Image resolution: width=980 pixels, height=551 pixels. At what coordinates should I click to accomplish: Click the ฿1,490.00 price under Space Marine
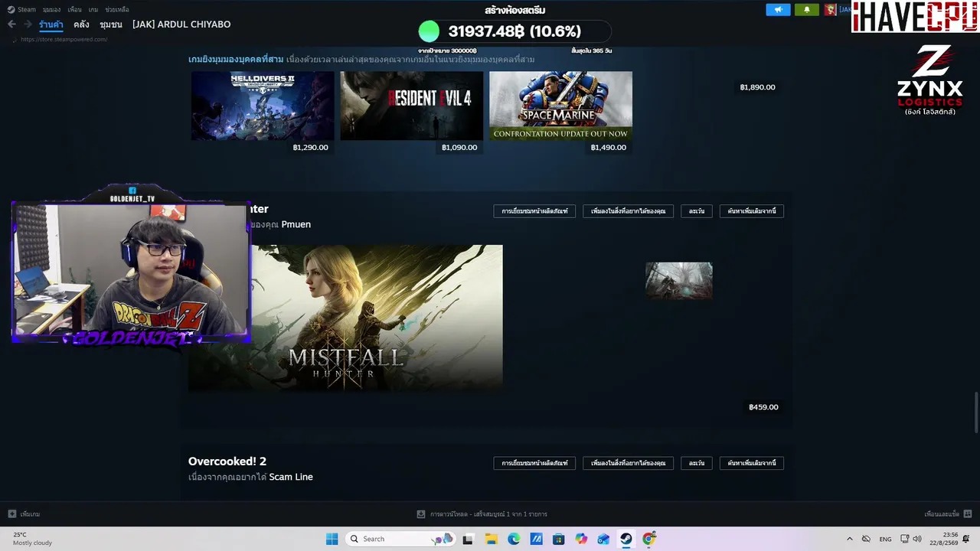pos(609,148)
